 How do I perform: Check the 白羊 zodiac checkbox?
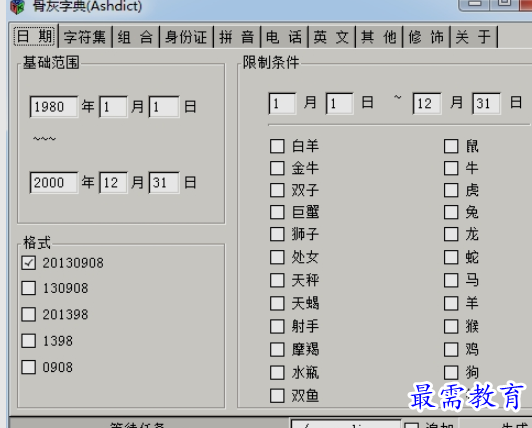point(277,146)
